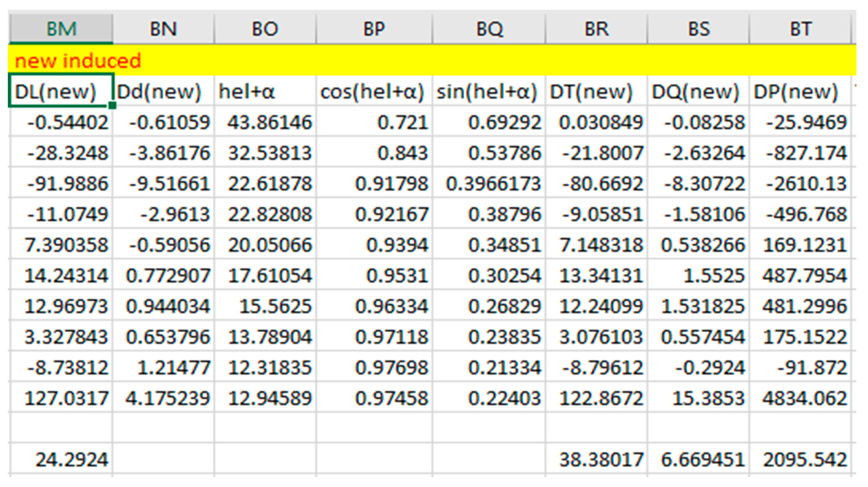Select column header BR
This screenshot has width=868, height=487.
point(596,29)
